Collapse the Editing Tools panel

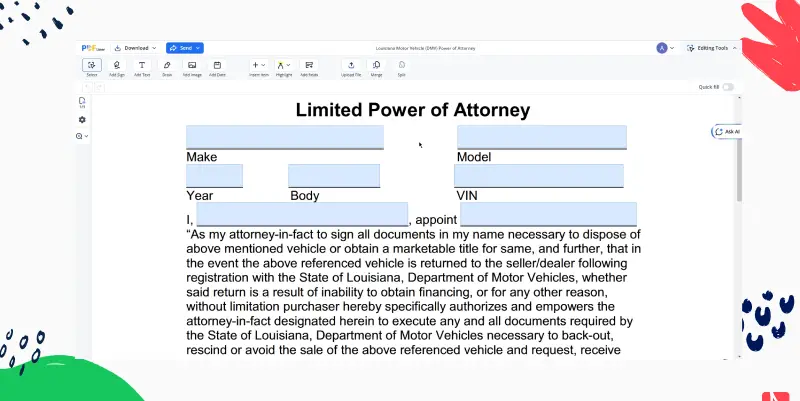735,48
